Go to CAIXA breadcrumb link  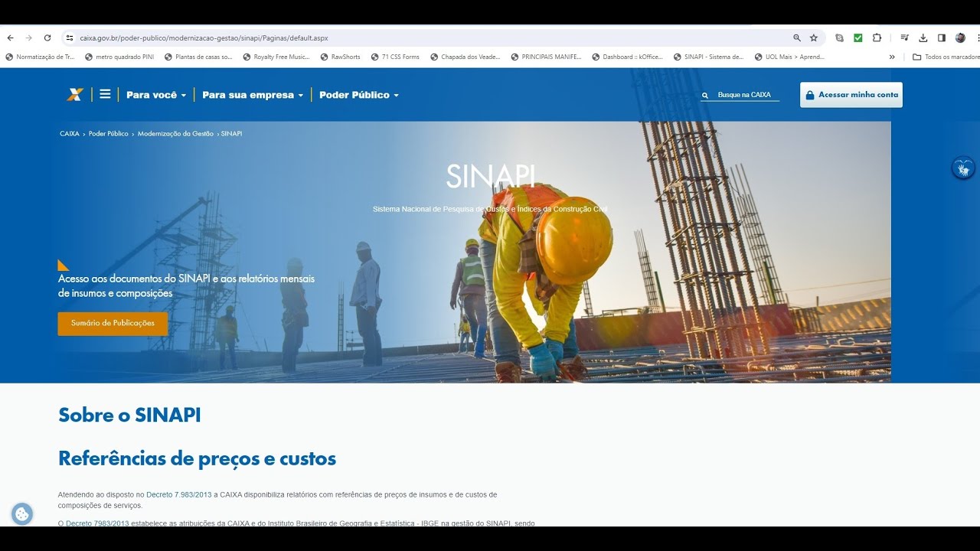tap(70, 134)
